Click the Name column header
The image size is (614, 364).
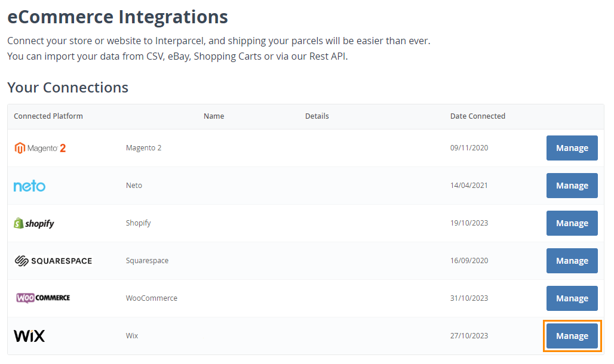click(214, 116)
